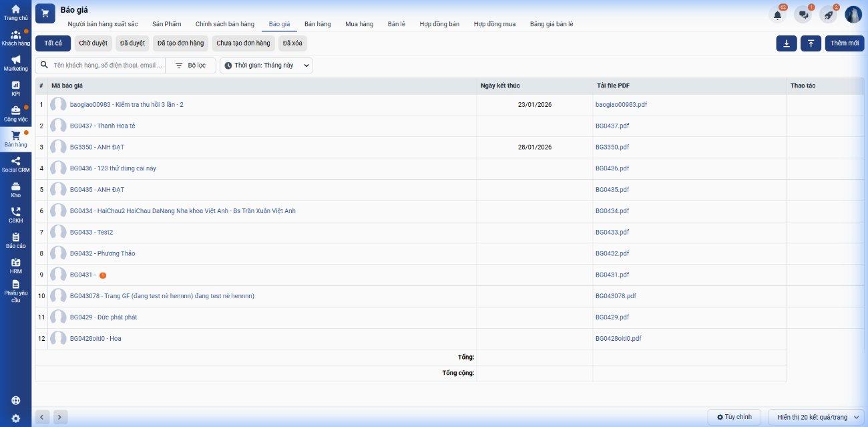Open settings gear in the sidebar

click(x=15, y=418)
